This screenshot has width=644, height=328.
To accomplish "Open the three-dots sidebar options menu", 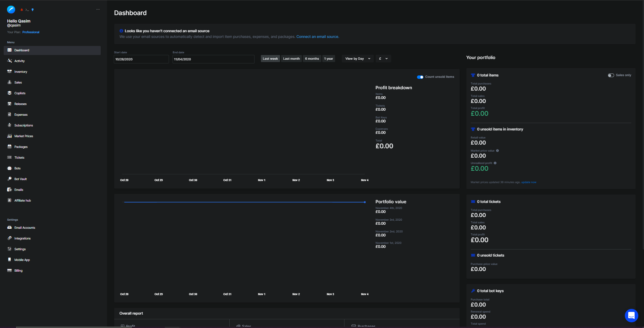I will click(98, 9).
